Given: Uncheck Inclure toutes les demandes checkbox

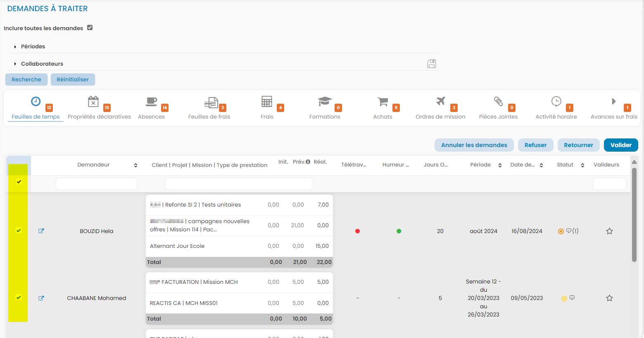Looking at the screenshot, I should (90, 28).
